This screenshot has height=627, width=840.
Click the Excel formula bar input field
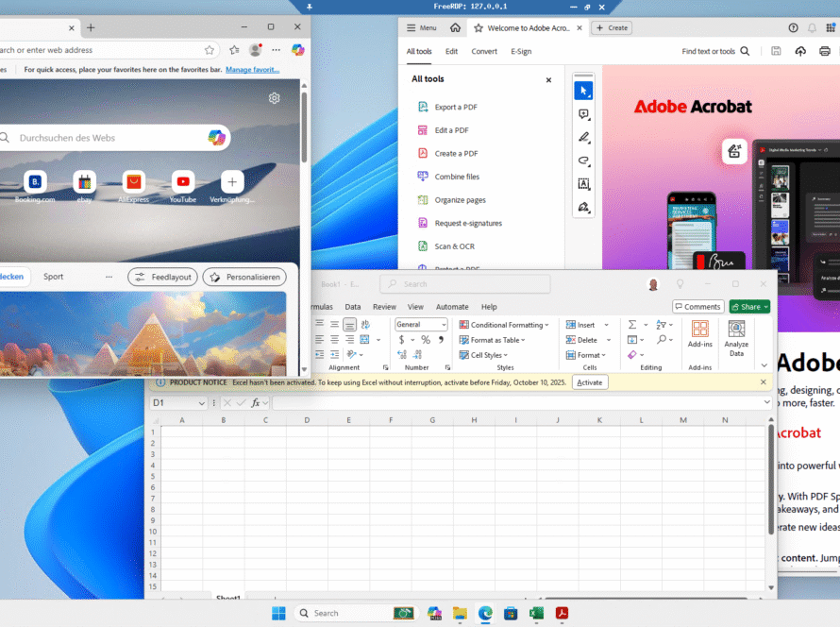[519, 402]
